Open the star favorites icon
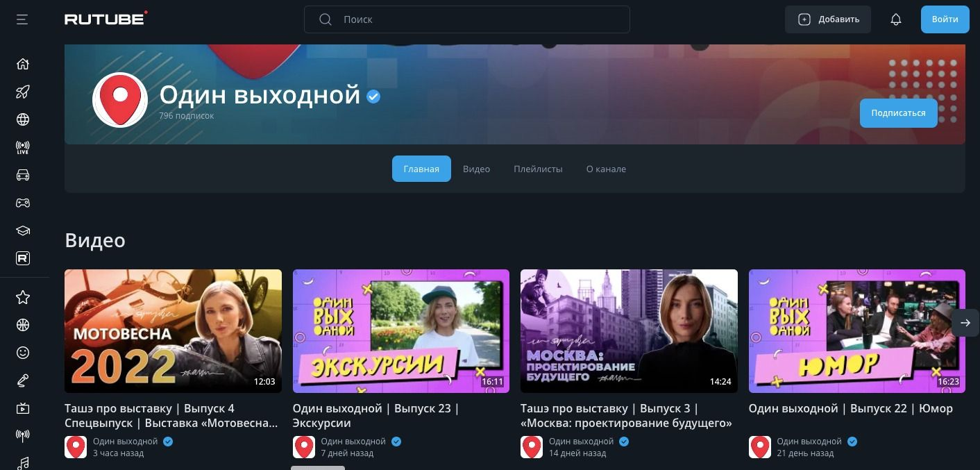 [23, 297]
